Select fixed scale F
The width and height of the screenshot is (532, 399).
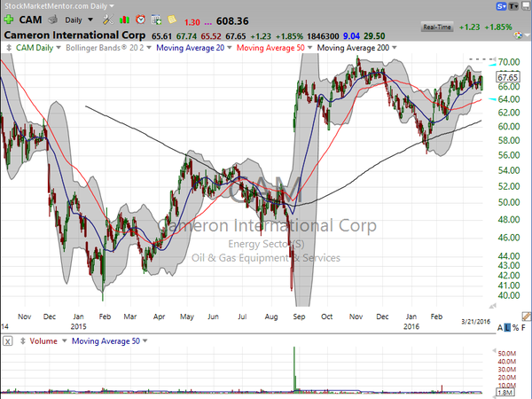(523, 328)
